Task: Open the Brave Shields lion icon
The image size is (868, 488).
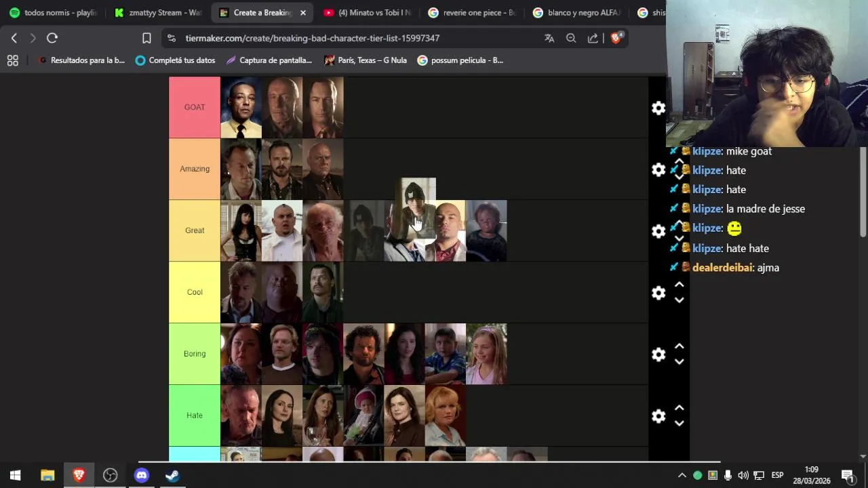Action: point(616,38)
